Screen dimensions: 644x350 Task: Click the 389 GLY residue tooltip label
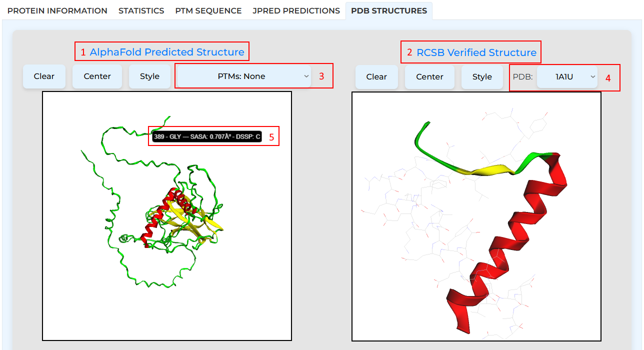207,136
